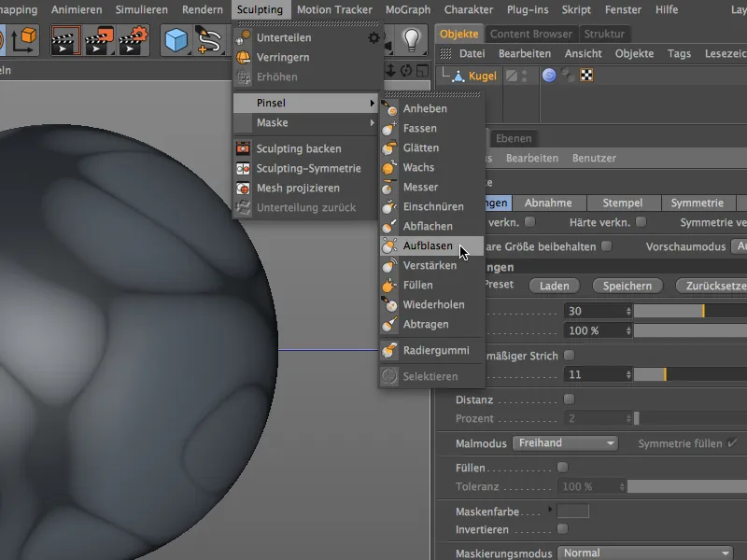Click the Sculpting-Symmetrie icon
This screenshot has height=560, width=747.
(243, 168)
